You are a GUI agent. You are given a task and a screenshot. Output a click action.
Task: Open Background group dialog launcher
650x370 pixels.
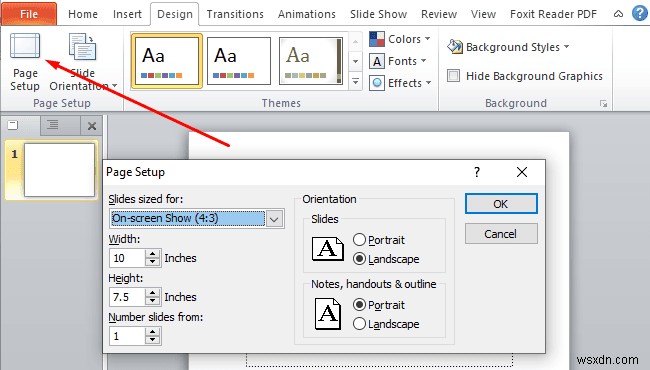pos(603,104)
